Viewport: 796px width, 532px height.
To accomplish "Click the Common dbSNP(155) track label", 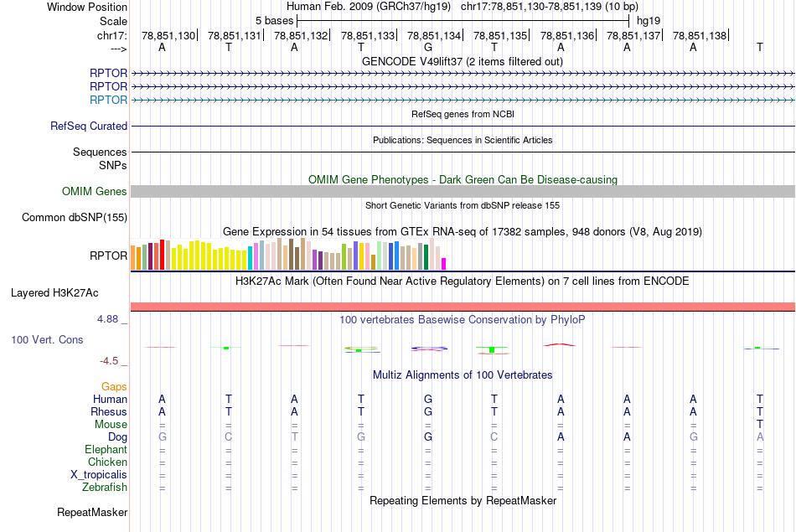I will point(74,217).
